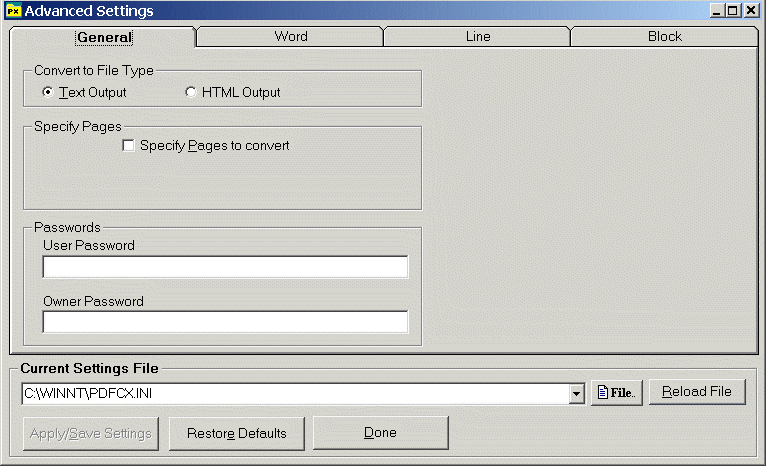766x466 pixels.
Task: Click the Done button
Action: 381,433
